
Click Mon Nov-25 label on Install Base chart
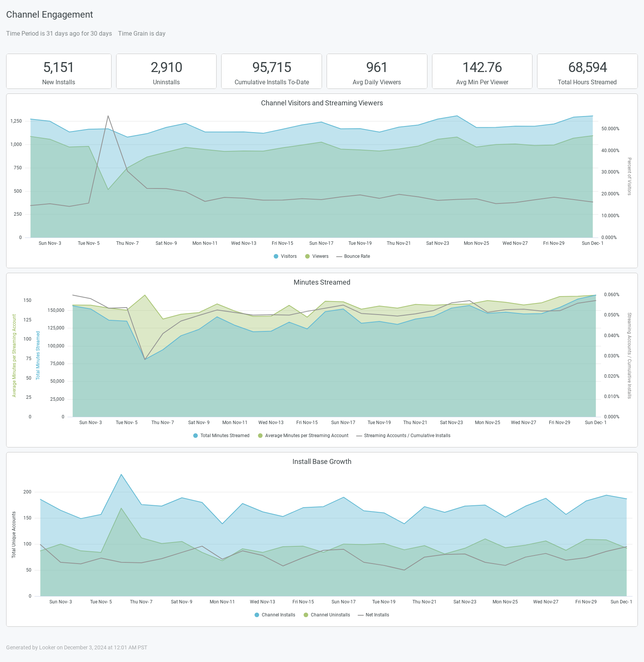pos(505,602)
